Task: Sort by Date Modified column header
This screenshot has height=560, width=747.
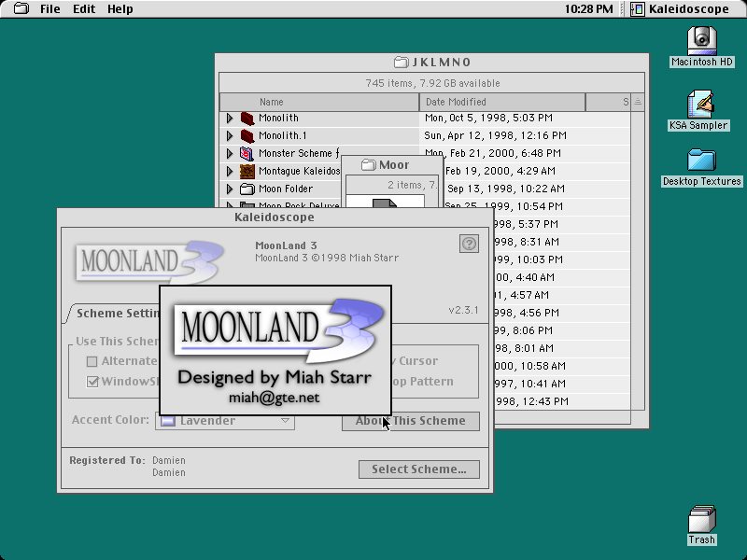Action: click(x=502, y=102)
